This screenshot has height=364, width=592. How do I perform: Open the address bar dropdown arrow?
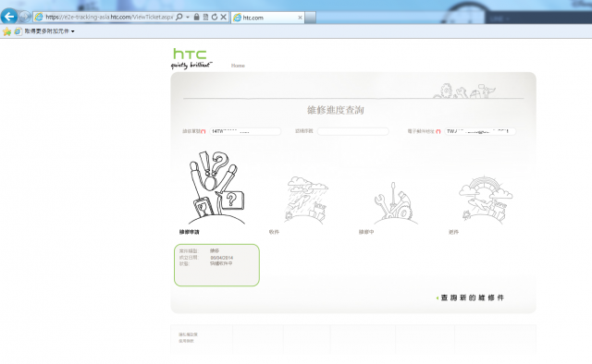[x=188, y=18]
